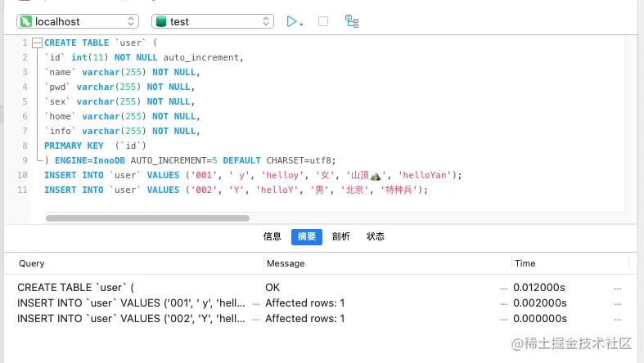Image resolution: width=644 pixels, height=363 pixels.
Task: Click the horizontal scrollbar of editor
Action: tap(147, 218)
